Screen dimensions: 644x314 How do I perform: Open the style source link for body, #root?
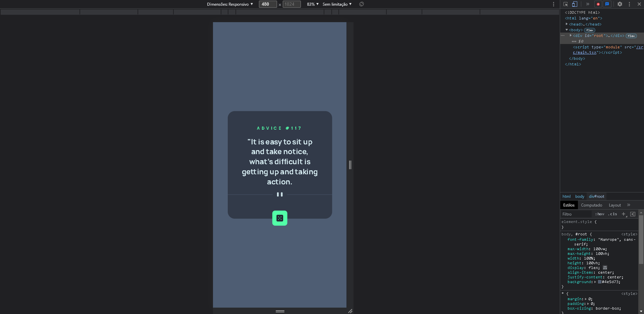[629, 234]
